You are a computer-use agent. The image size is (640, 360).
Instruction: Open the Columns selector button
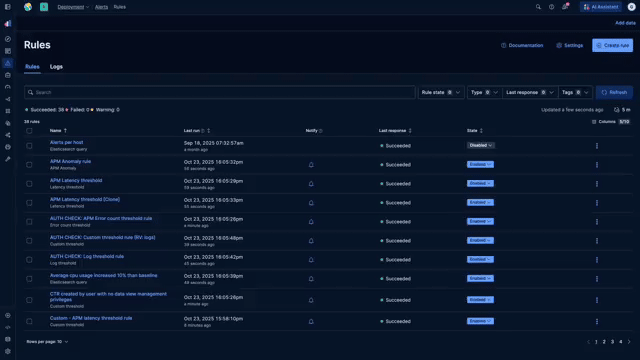pyautogui.click(x=611, y=122)
